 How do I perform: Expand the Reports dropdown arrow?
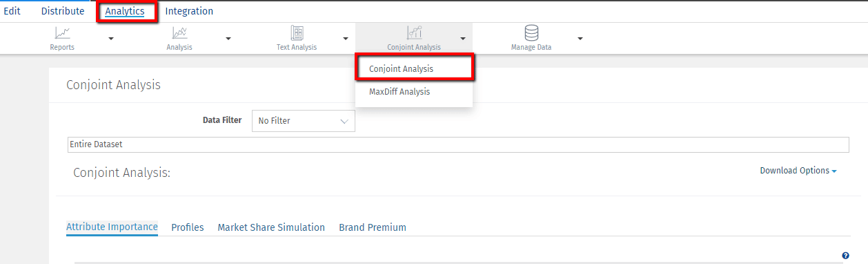(111, 39)
